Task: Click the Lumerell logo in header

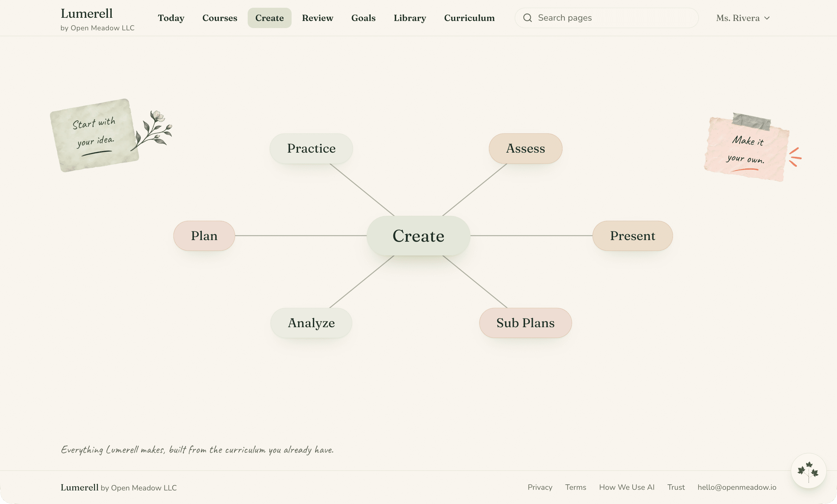Action: tap(87, 14)
